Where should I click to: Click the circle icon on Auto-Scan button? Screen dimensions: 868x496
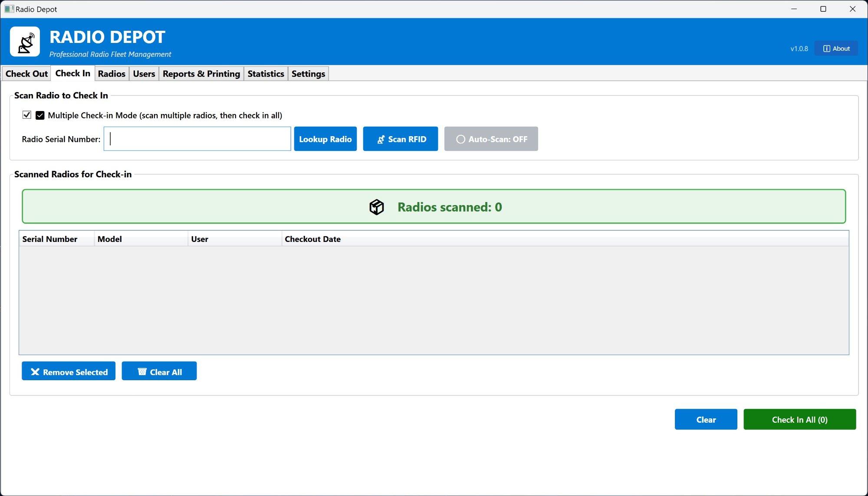point(460,140)
